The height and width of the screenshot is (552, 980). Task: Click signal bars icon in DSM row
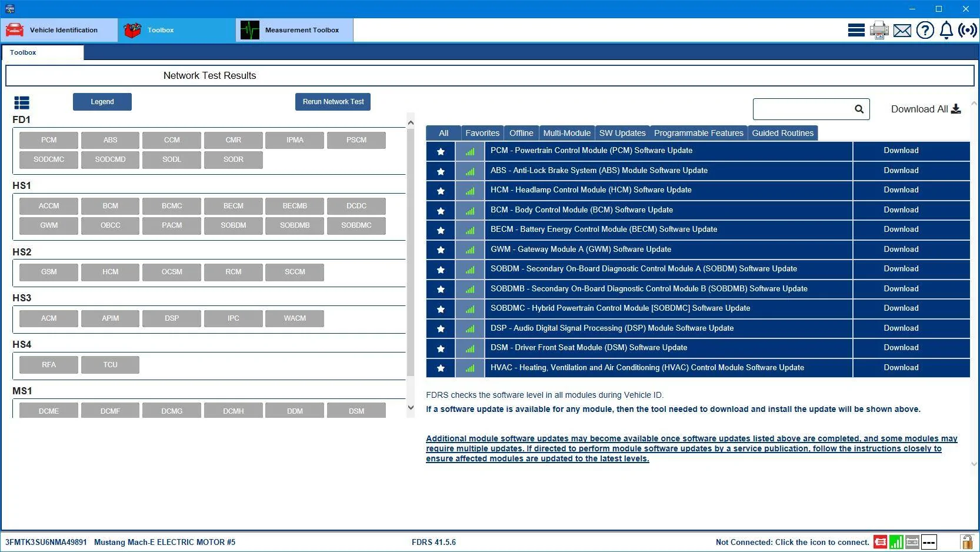coord(470,348)
